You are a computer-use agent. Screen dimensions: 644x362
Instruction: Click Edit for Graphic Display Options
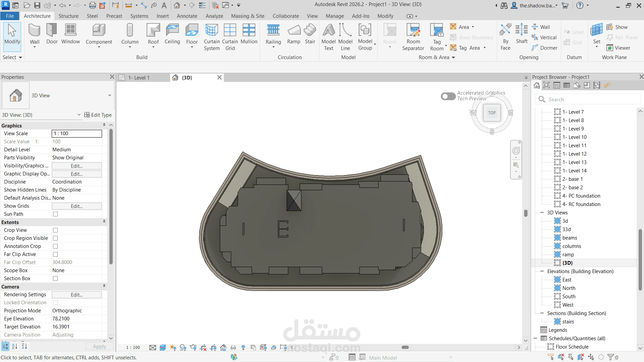pyautogui.click(x=77, y=174)
